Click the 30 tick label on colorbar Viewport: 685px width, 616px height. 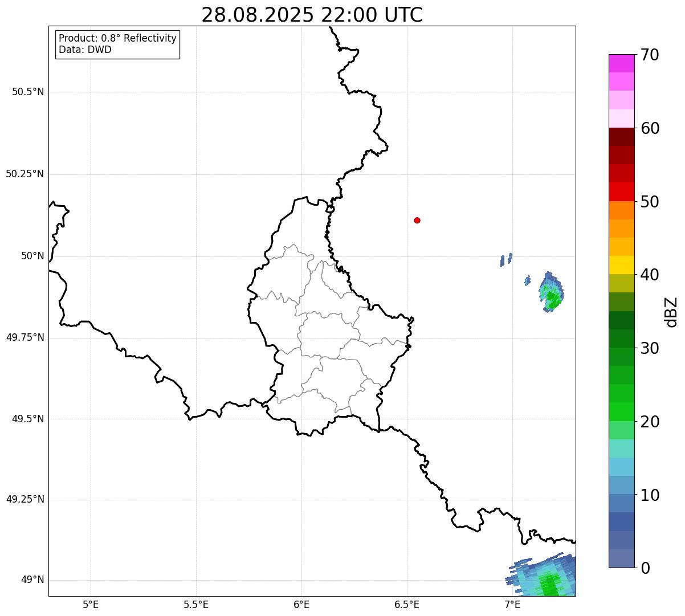click(650, 348)
